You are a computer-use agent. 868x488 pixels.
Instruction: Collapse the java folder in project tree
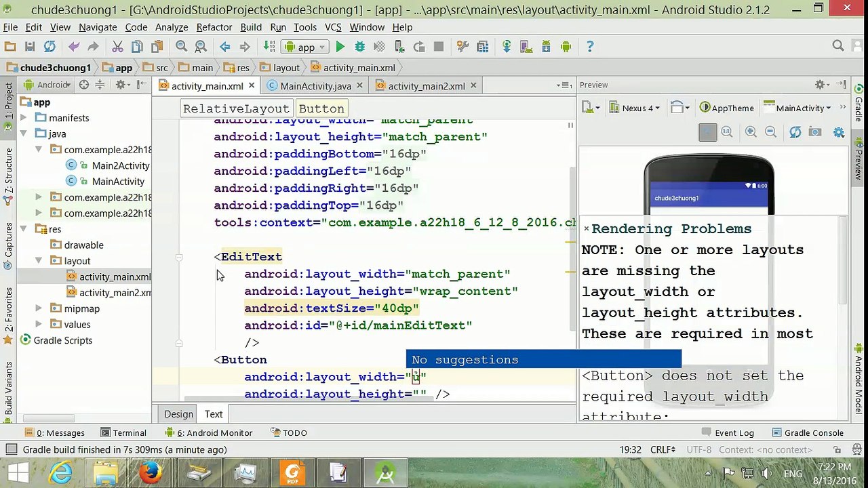click(x=23, y=134)
